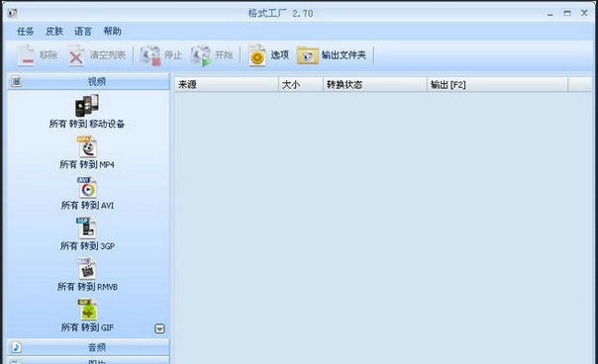Screen dimensions: 598x364
Task: Click the 转换状态 (Convert State) column header
Action: (x=375, y=85)
